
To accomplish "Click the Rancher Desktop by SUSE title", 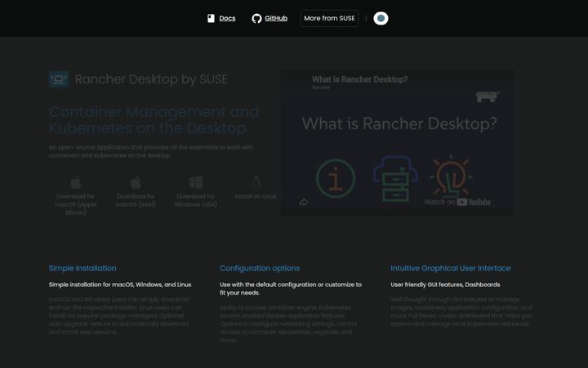I will click(151, 79).
